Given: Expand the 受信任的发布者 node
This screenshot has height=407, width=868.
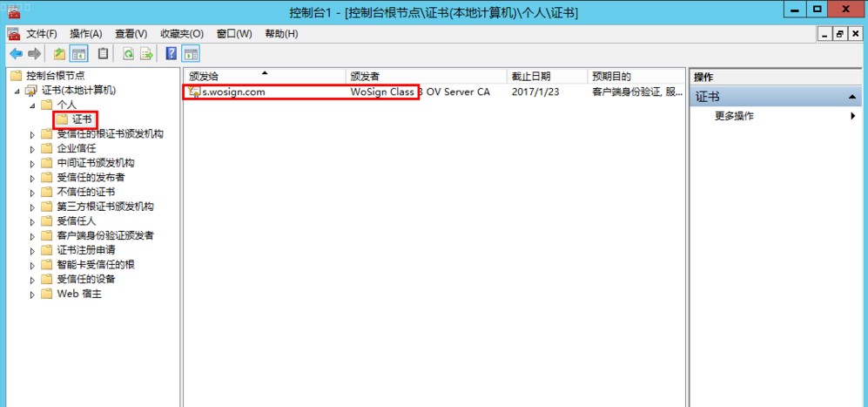Looking at the screenshot, I should [x=32, y=178].
